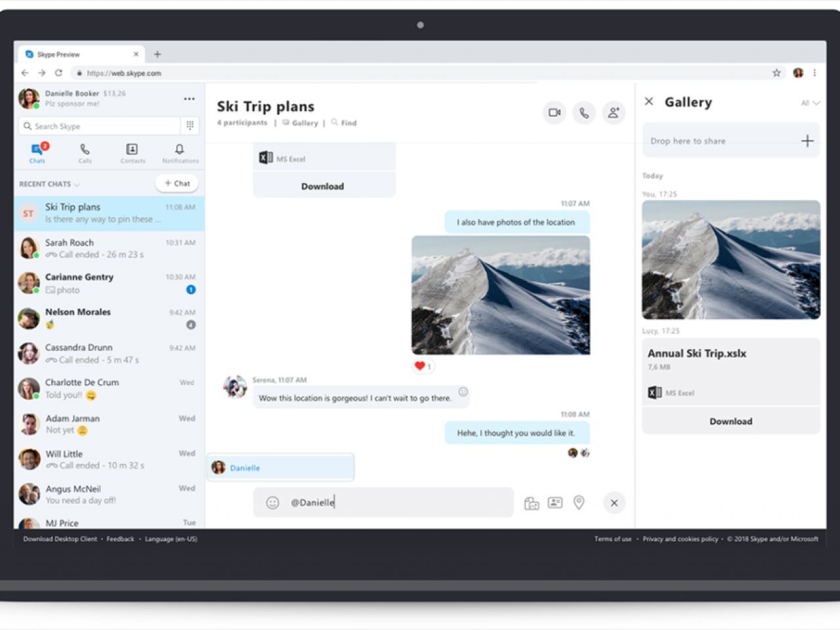840x630 pixels.
Task: Open Privacy and cookies policy link
Action: pyautogui.click(x=681, y=539)
